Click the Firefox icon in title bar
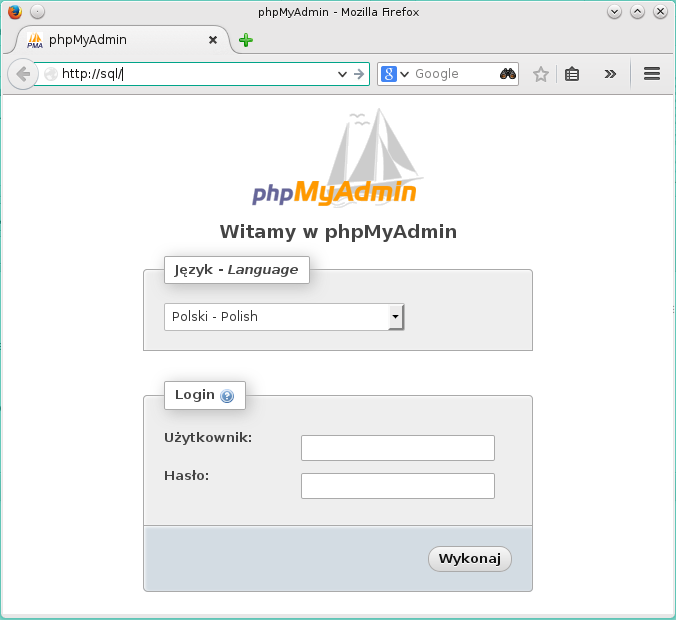676x620 pixels. [x=13, y=12]
